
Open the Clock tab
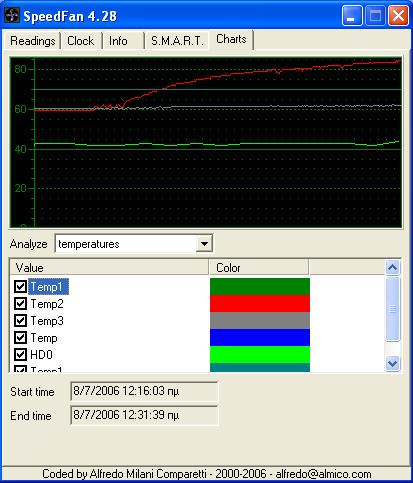click(81, 41)
